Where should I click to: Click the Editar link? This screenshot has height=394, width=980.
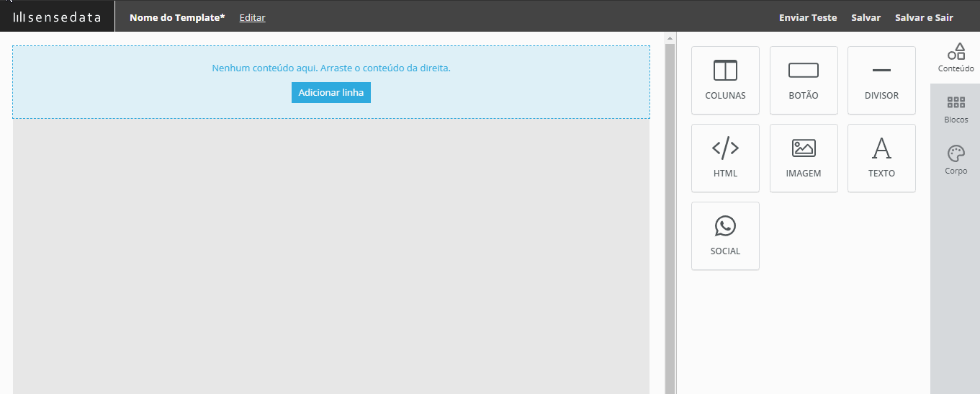(x=252, y=17)
